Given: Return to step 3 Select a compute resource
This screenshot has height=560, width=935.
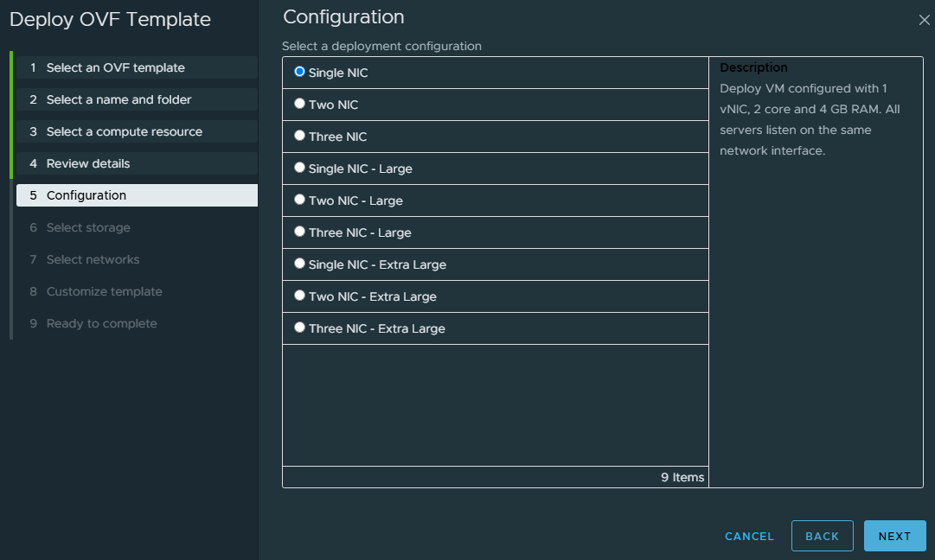Looking at the screenshot, I should point(124,131).
